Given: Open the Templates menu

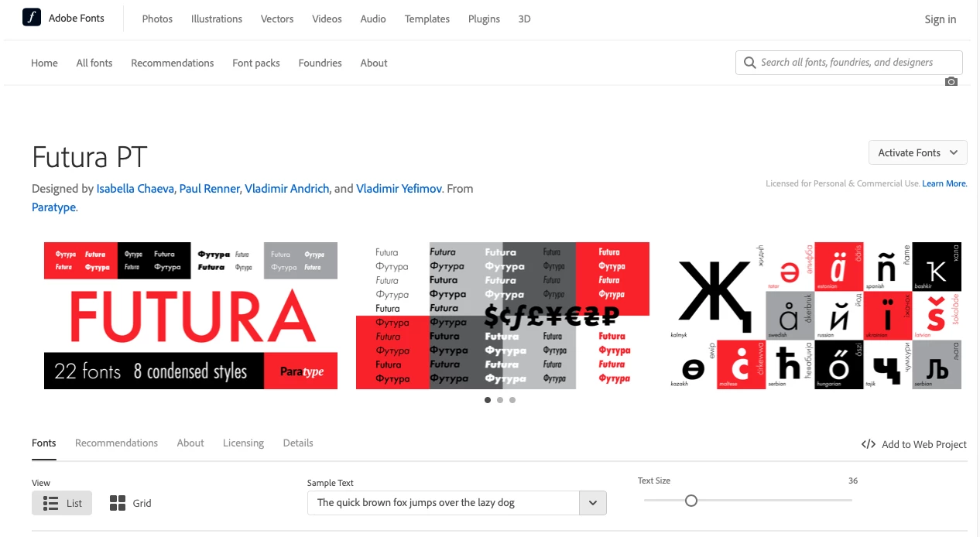Looking at the screenshot, I should [x=427, y=19].
